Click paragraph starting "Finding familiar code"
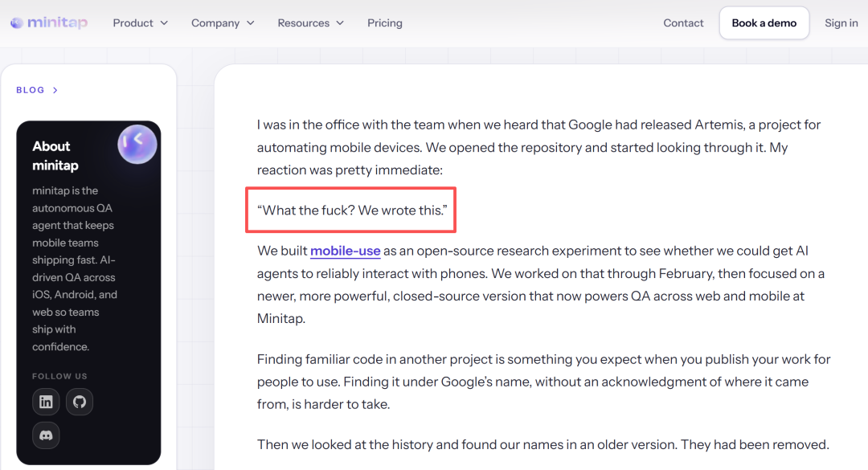The image size is (868, 470). (x=543, y=382)
